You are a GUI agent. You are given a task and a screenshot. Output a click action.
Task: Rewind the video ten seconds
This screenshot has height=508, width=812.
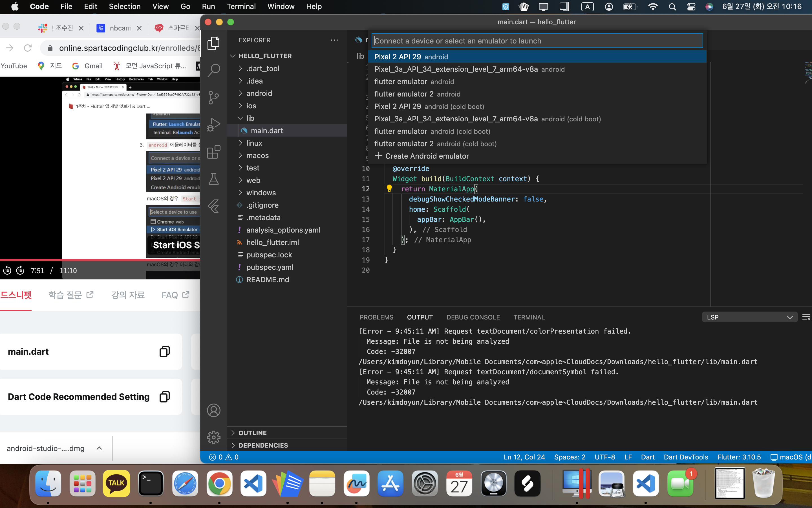(7, 270)
